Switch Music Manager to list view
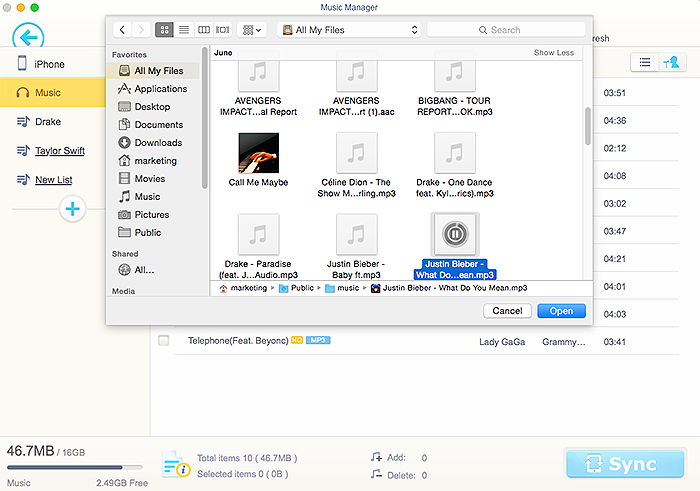Viewport: 700px width, 491px height. point(644,62)
